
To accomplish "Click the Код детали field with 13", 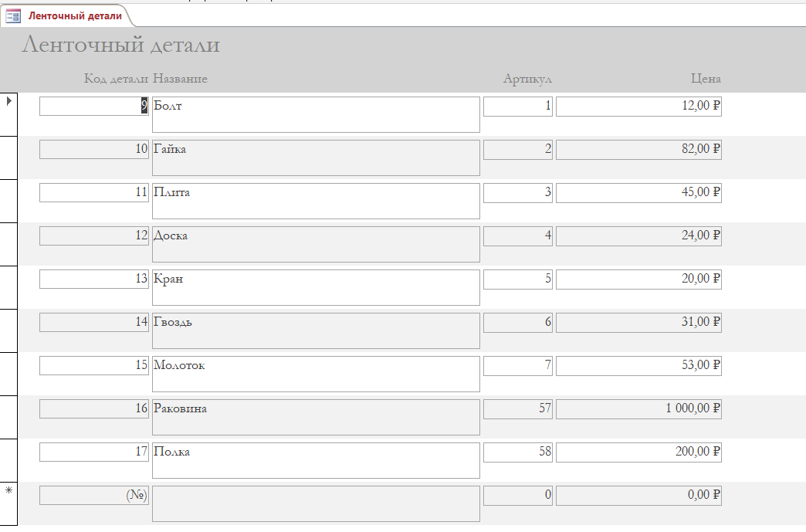I will [x=93, y=279].
